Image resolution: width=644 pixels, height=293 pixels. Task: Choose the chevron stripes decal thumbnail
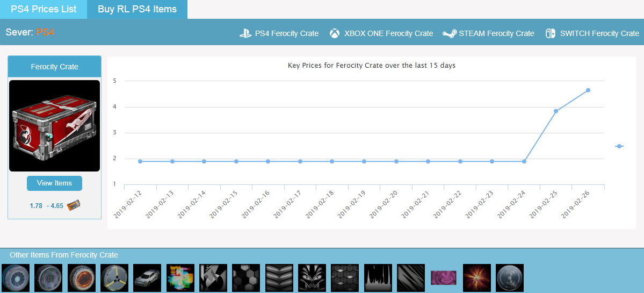coord(279,278)
